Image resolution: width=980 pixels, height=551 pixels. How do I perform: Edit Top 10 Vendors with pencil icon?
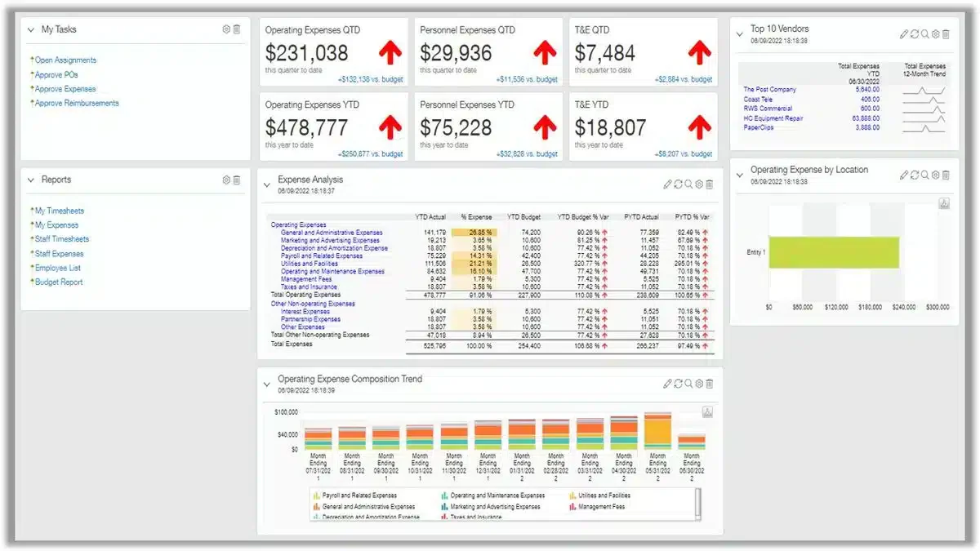click(x=903, y=34)
